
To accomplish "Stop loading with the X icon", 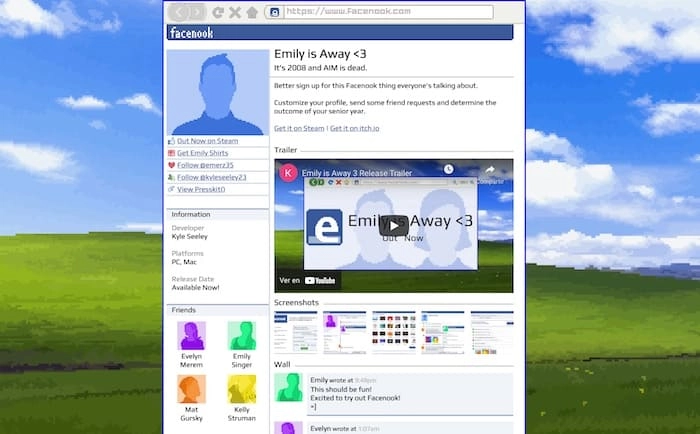I will [235, 12].
